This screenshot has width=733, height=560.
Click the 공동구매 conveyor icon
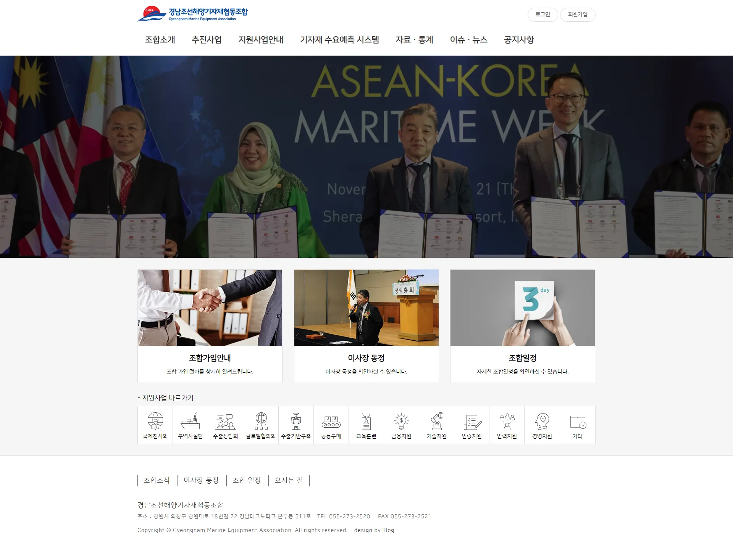331,422
